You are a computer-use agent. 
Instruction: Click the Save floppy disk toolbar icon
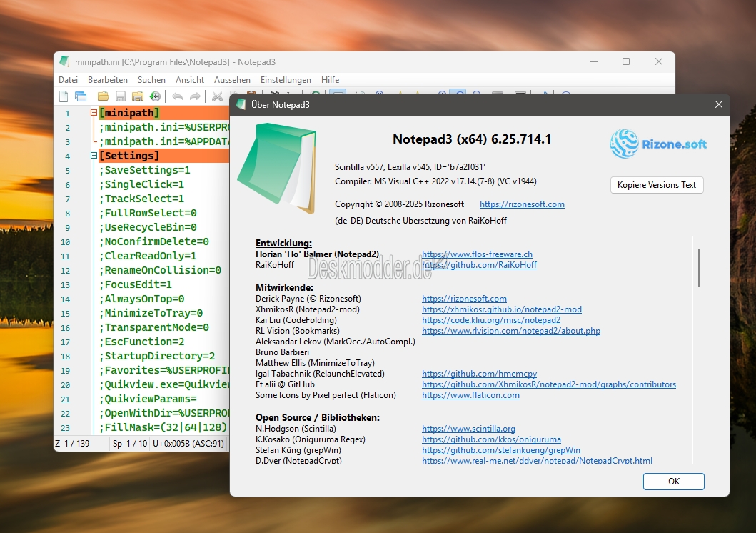121,96
